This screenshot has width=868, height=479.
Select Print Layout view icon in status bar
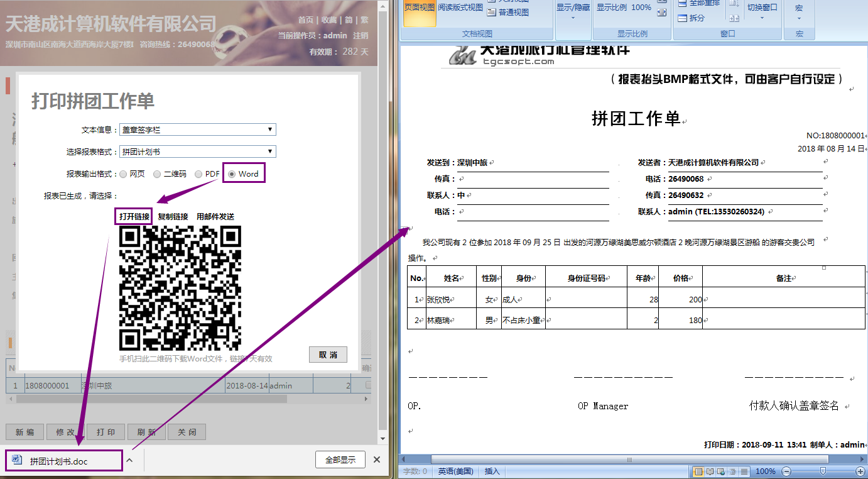(698, 471)
